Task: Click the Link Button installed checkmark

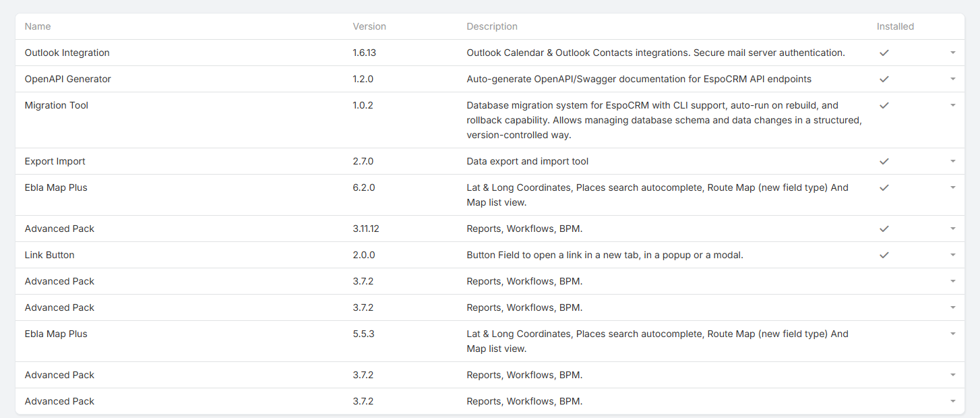Action: [884, 255]
